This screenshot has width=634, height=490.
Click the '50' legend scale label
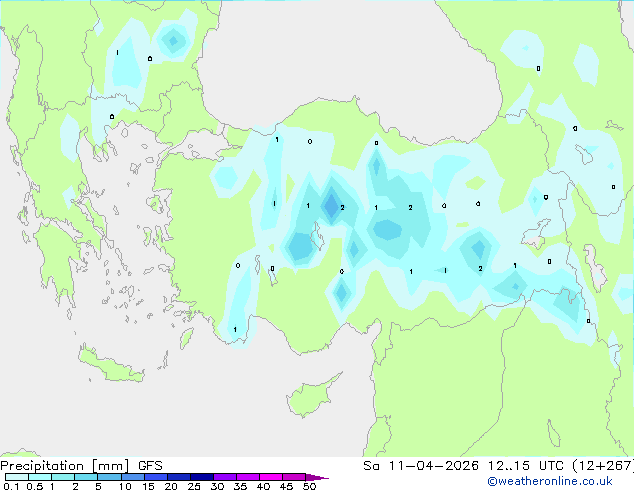[x=309, y=486]
